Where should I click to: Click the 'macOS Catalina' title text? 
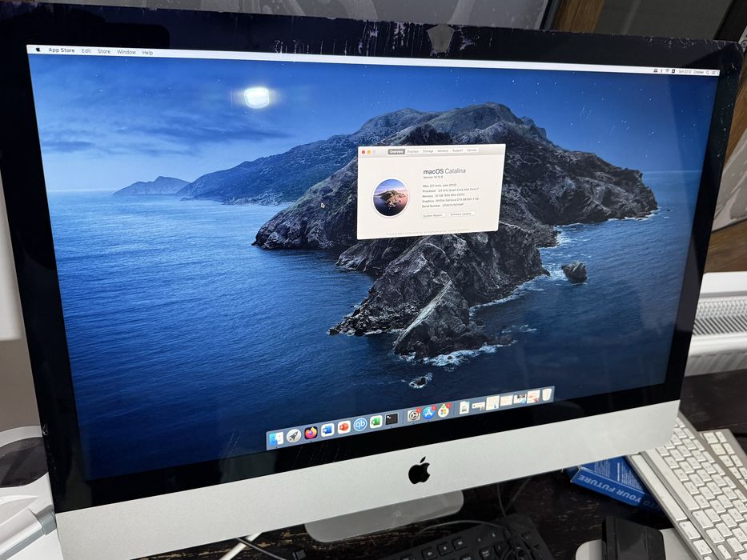pos(444,171)
